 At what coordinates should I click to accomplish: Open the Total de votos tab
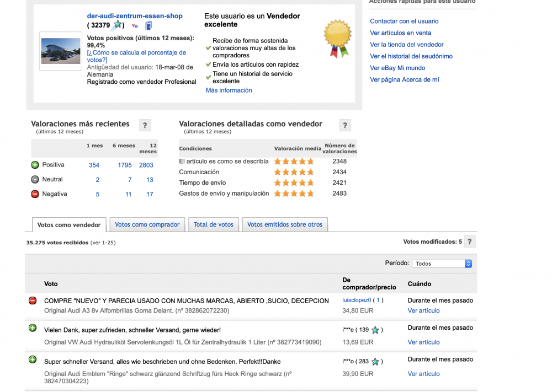213,224
